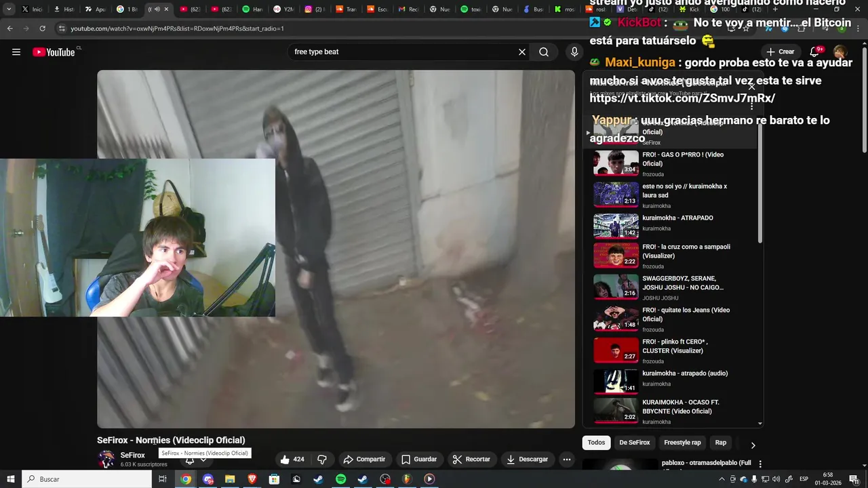
Task: Run search with magnifier icon
Action: tap(544, 52)
